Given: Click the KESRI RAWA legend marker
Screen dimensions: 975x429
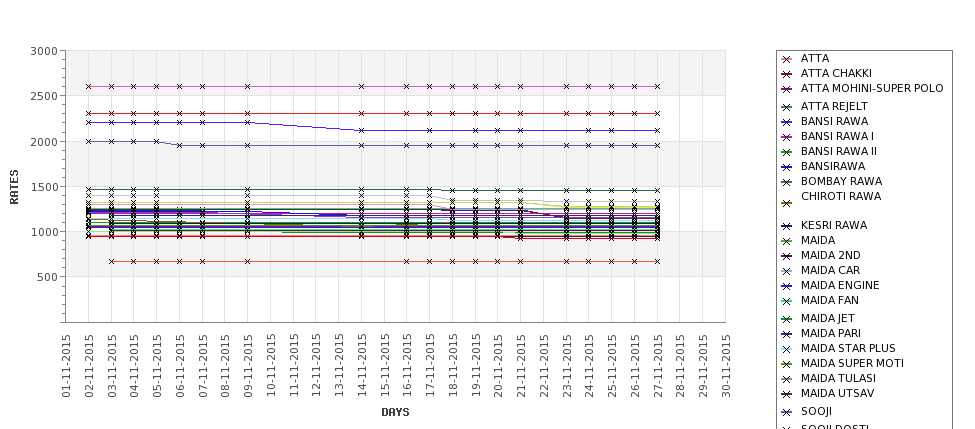Looking at the screenshot, I should pyautogui.click(x=787, y=226).
